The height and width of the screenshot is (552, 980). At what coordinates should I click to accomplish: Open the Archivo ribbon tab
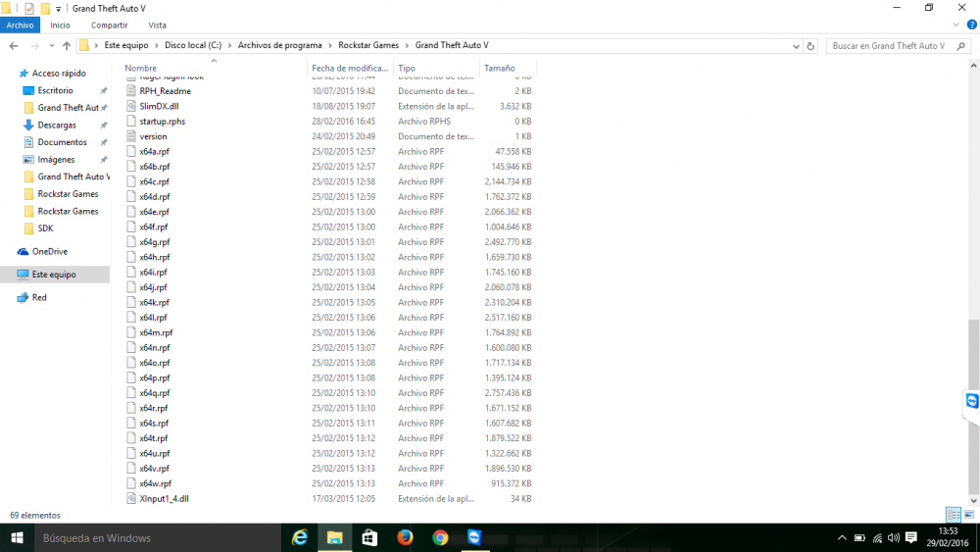20,25
